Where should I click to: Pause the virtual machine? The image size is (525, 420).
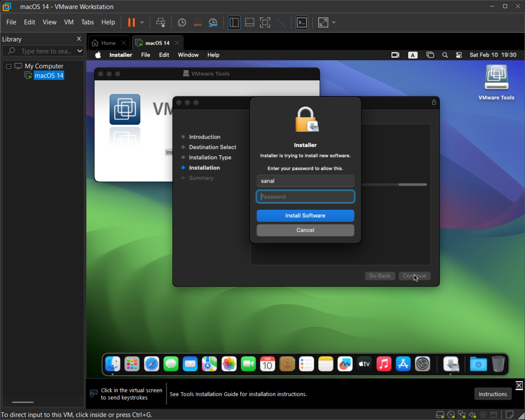click(x=132, y=23)
